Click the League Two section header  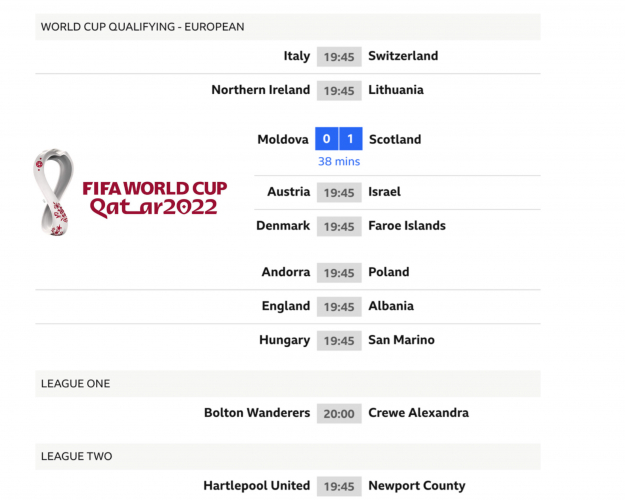coord(76,457)
